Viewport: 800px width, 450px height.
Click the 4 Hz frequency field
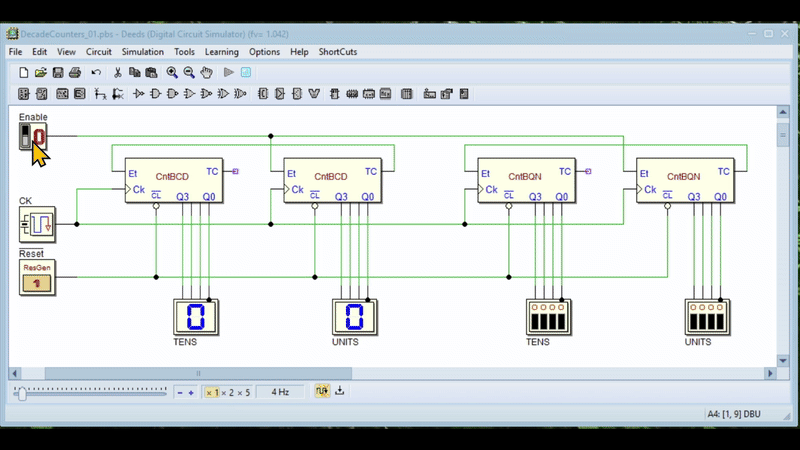(280, 392)
